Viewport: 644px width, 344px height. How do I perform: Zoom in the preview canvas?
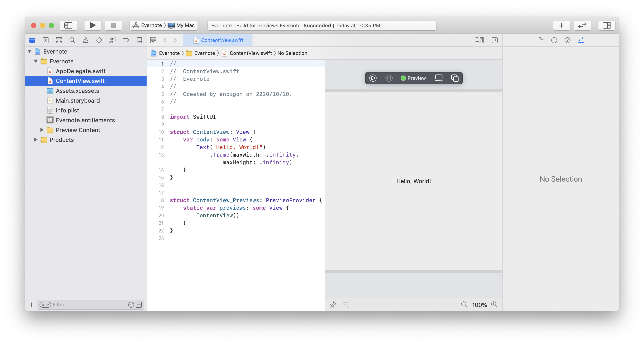pos(494,305)
